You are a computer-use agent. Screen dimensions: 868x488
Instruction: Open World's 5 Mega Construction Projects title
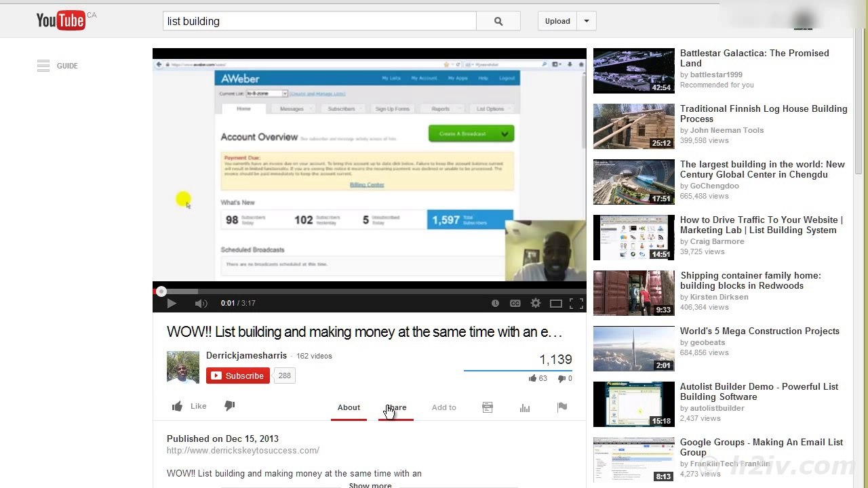pos(759,331)
